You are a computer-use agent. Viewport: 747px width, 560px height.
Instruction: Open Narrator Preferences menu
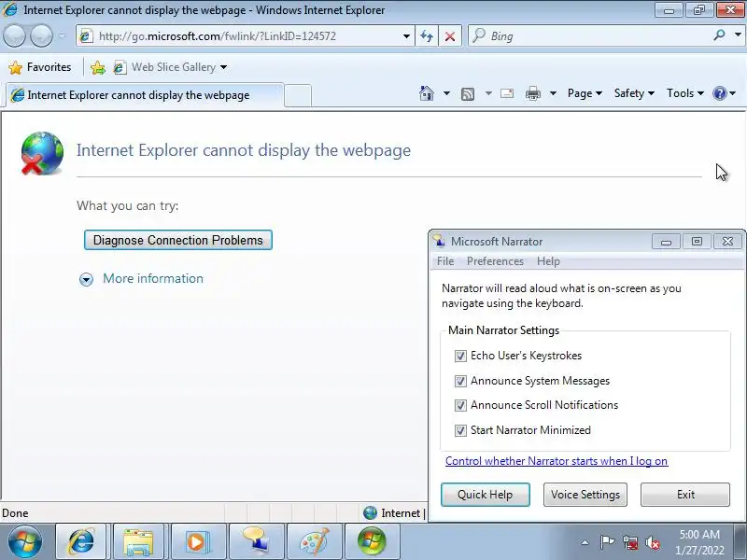495,261
